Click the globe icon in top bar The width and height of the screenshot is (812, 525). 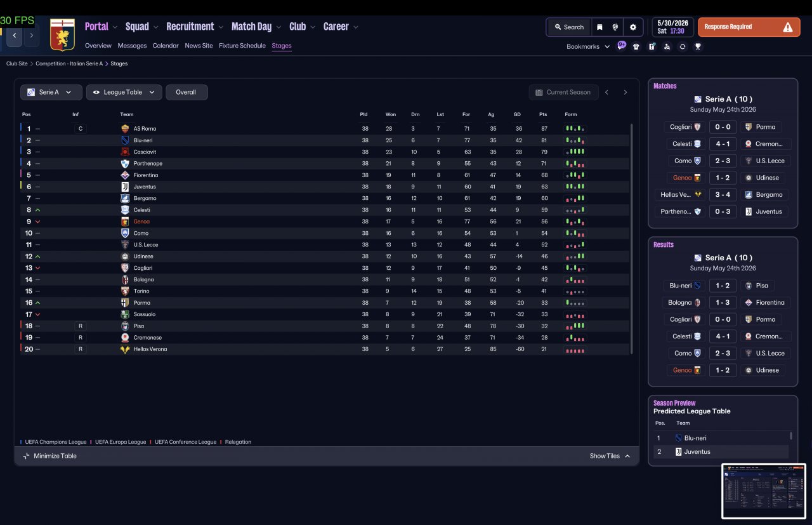pos(615,27)
